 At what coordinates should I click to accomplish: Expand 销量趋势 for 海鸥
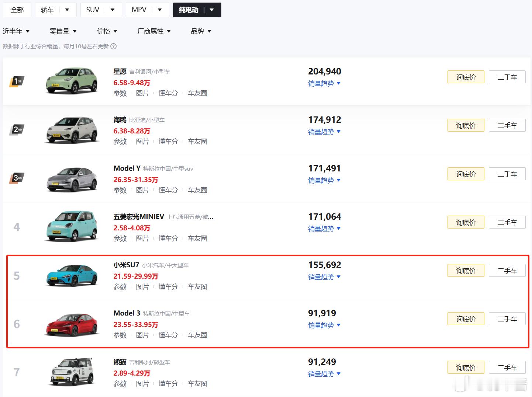click(324, 132)
